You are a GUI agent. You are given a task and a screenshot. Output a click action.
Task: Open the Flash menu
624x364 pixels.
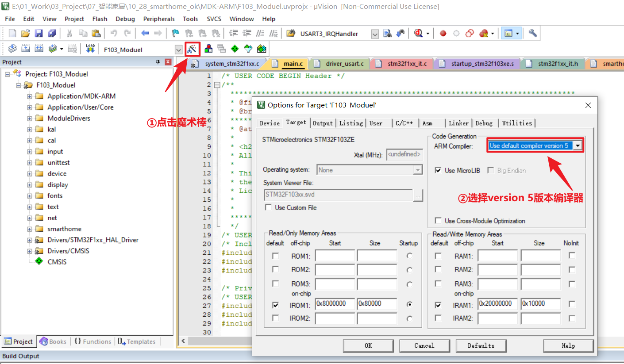point(100,19)
